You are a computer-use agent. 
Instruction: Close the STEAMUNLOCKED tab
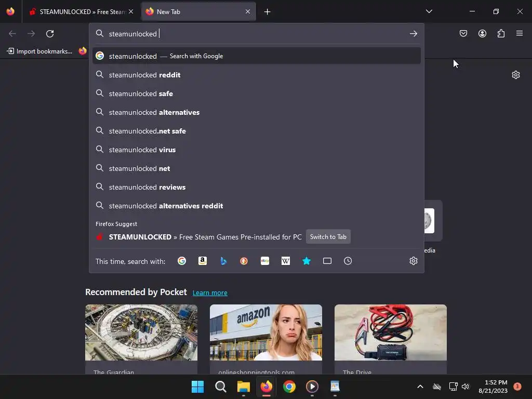(131, 12)
